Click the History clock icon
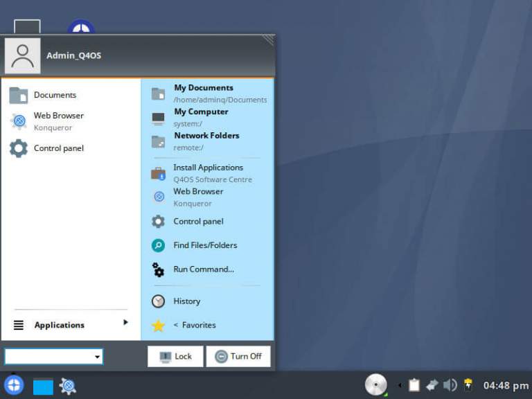The height and width of the screenshot is (399, 532). [x=158, y=301]
